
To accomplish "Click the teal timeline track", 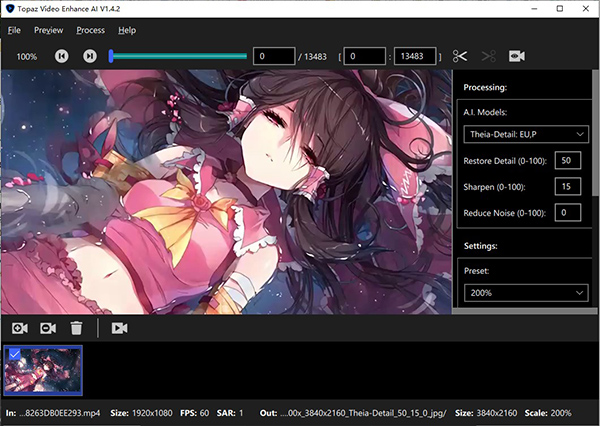I will tap(180, 56).
